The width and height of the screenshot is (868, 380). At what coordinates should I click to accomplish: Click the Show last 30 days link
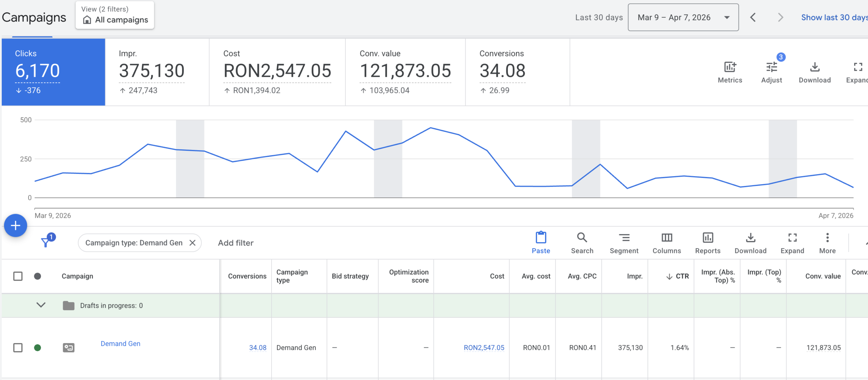coord(834,18)
